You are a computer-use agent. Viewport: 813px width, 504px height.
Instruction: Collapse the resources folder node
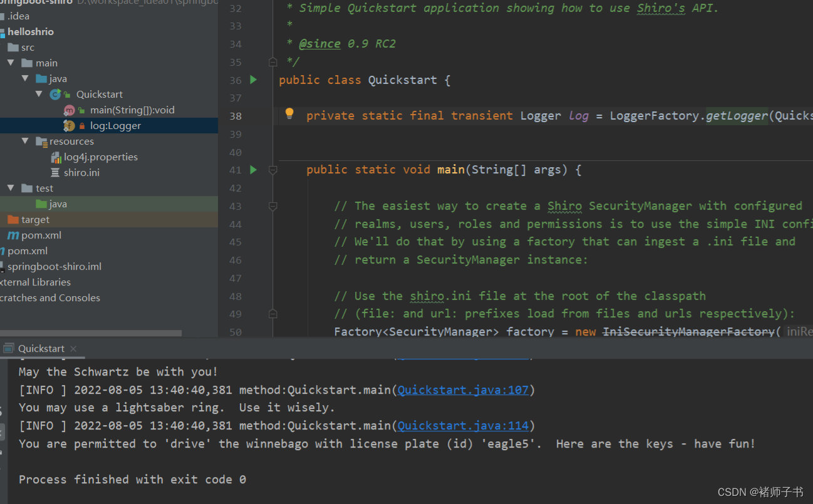click(x=25, y=141)
